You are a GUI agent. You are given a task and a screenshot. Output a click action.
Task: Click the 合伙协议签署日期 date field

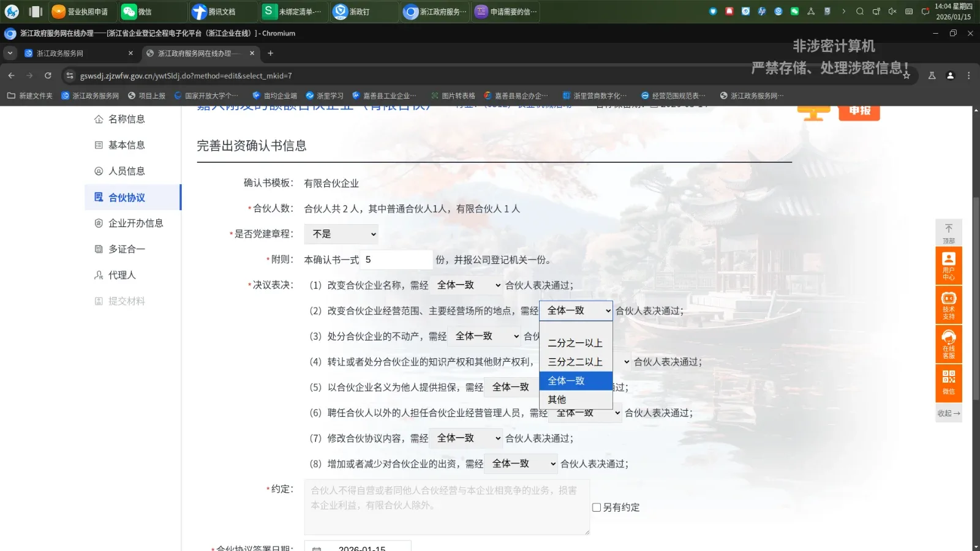pyautogui.click(x=358, y=546)
